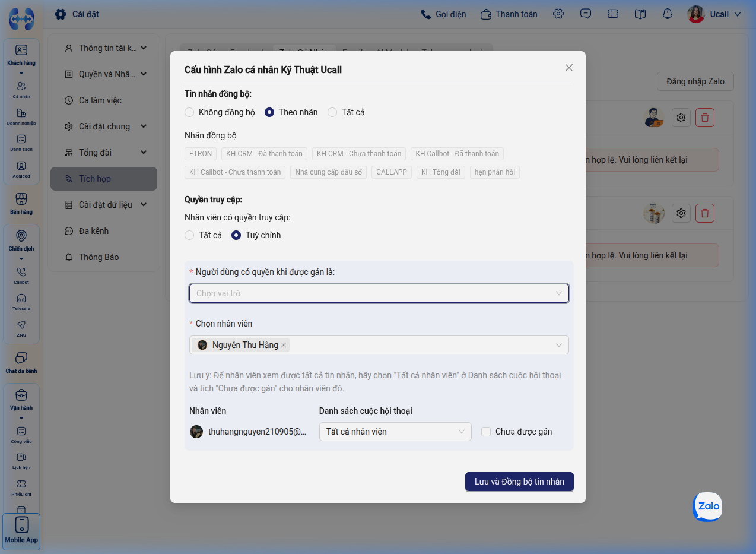The width and height of the screenshot is (756, 554).
Task: Go to Danh sách icon
Action: [x=21, y=139]
